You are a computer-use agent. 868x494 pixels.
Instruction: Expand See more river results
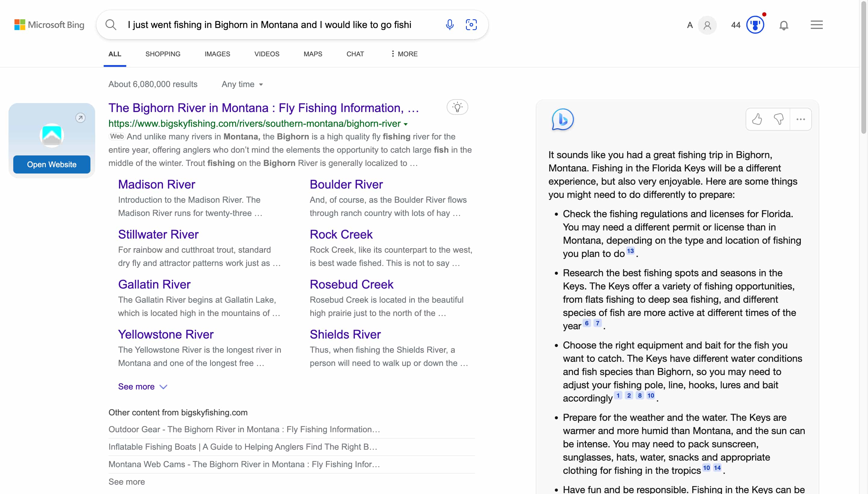pyautogui.click(x=142, y=386)
